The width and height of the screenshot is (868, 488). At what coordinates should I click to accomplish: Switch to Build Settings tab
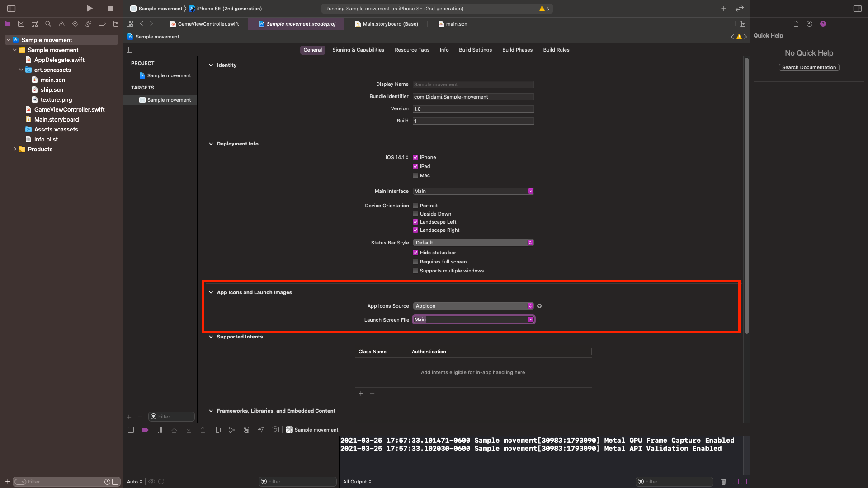click(x=475, y=50)
